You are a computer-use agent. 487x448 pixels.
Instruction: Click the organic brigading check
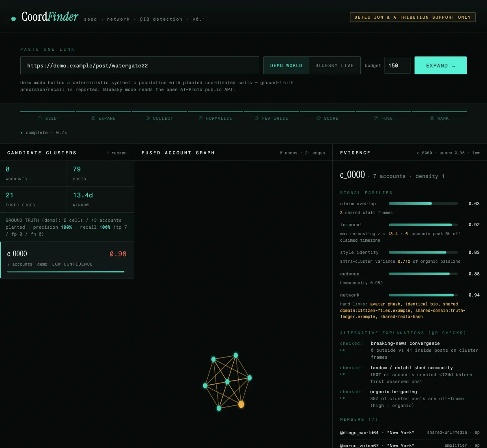tap(410, 398)
